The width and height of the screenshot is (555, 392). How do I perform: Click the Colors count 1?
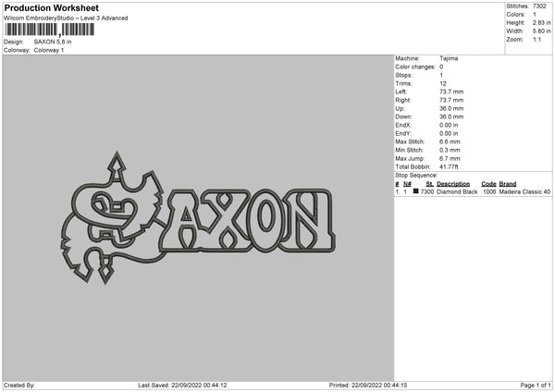(535, 15)
